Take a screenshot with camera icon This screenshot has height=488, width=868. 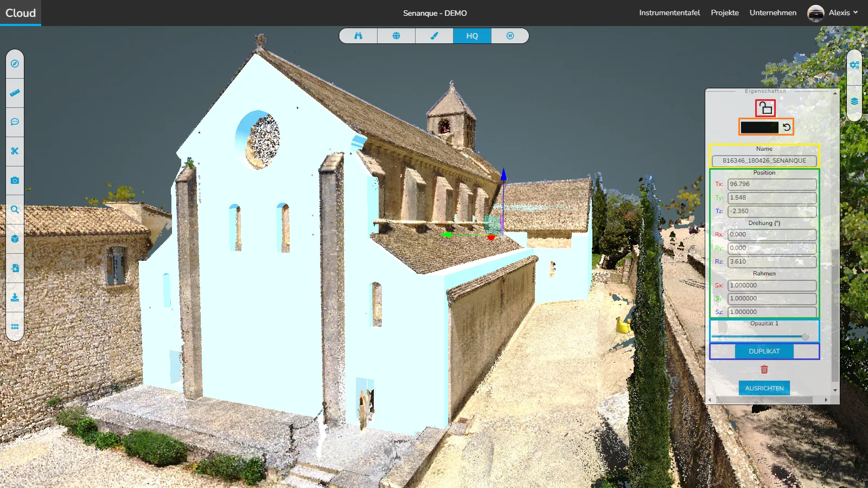tap(15, 181)
